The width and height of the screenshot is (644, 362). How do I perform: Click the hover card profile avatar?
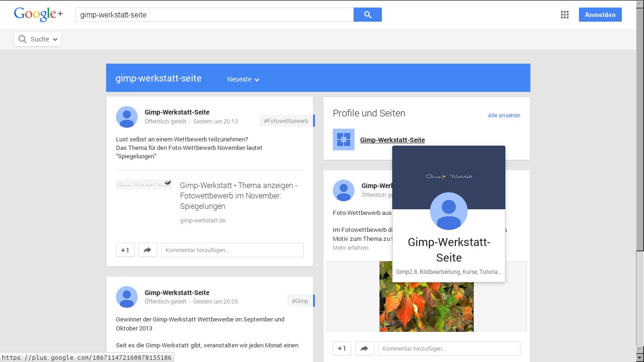449,211
